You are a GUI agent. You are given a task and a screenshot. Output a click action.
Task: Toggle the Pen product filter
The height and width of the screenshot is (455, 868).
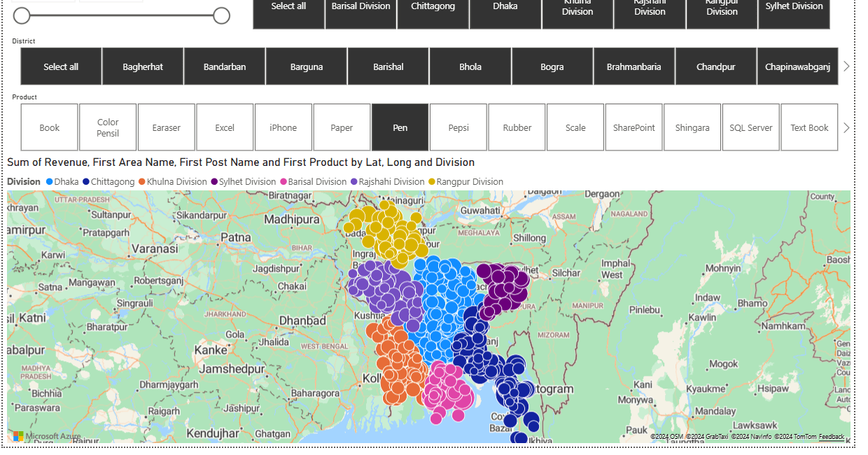point(400,127)
